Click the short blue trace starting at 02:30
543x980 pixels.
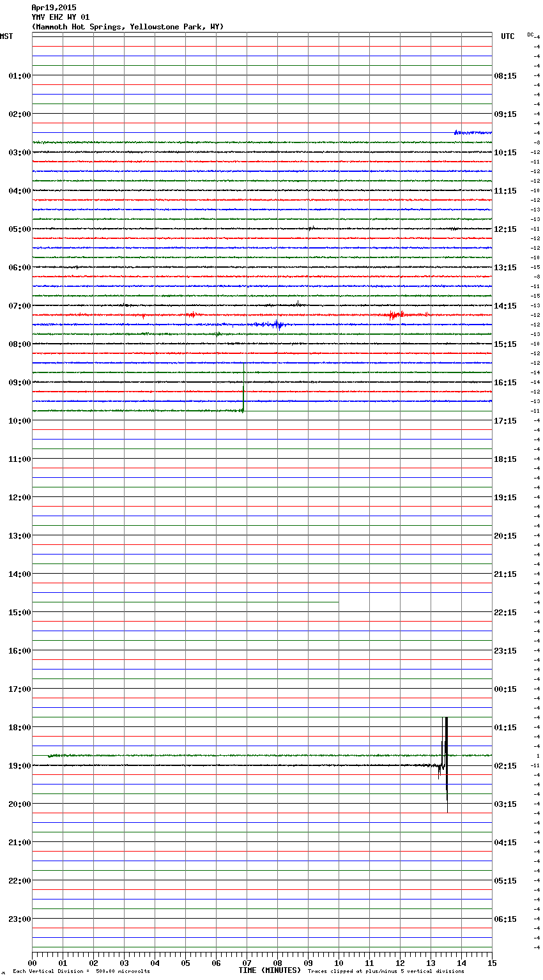point(473,132)
